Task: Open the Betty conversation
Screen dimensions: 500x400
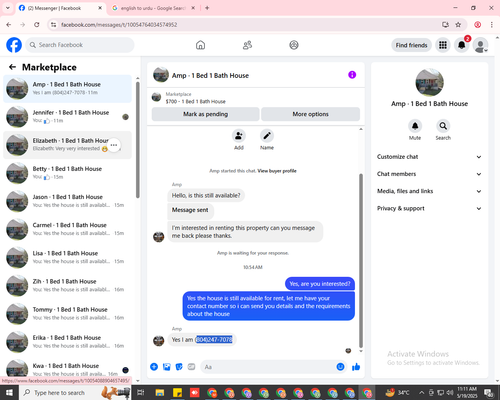Action: (x=67, y=173)
